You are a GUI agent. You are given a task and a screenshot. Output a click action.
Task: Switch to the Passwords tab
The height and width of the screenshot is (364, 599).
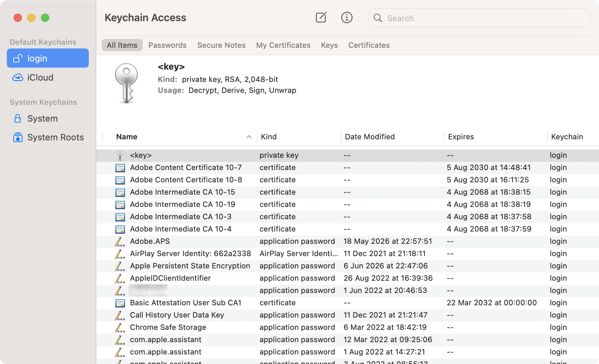point(167,45)
